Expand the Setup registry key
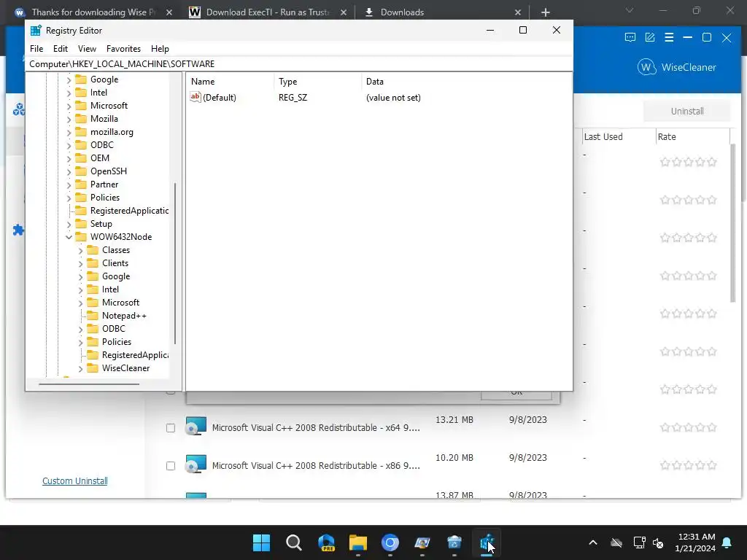 coord(69,224)
